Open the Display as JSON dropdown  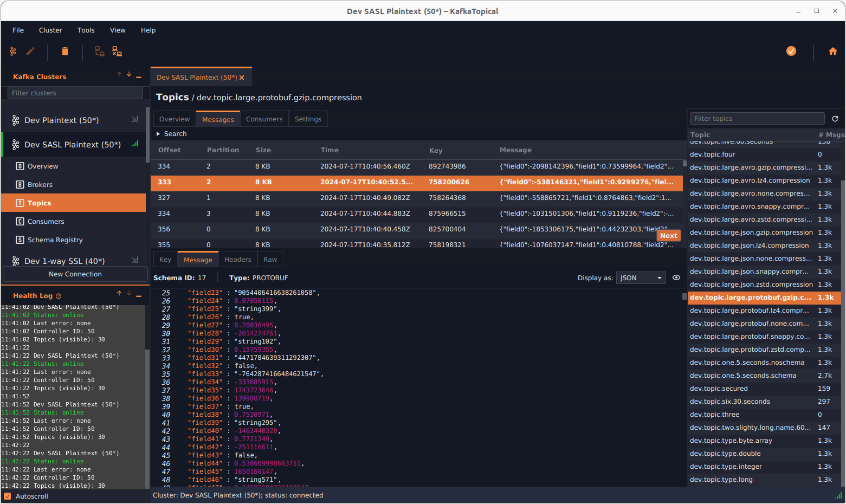(641, 278)
